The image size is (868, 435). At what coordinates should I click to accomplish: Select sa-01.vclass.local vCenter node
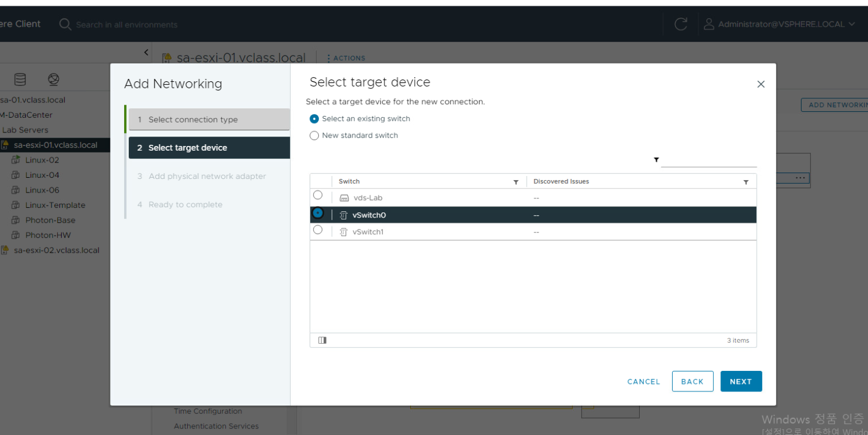click(x=33, y=100)
